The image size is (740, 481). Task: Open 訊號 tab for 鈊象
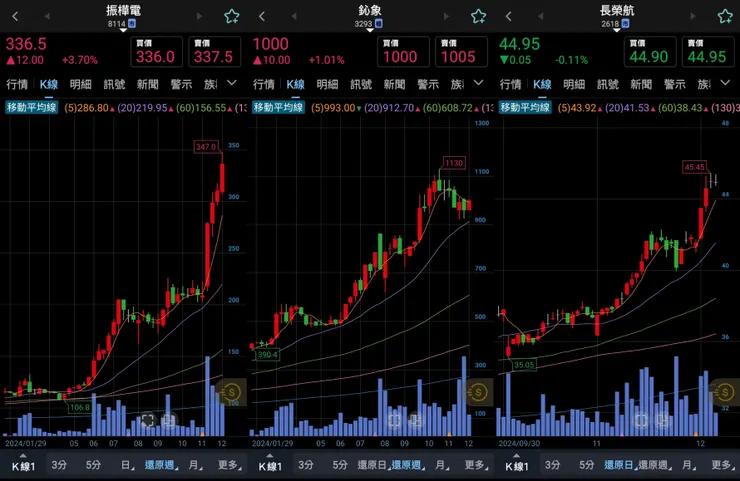click(x=361, y=84)
